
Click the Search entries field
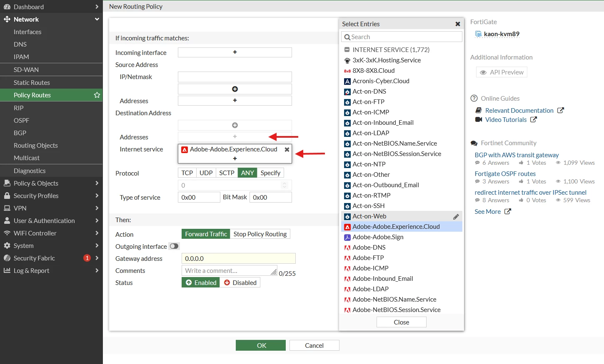(x=402, y=37)
